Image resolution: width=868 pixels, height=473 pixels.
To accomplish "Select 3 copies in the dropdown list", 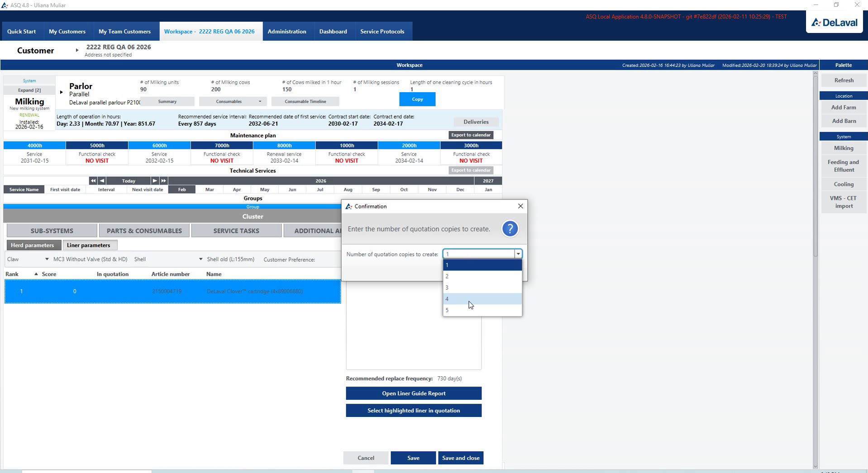I will point(482,288).
